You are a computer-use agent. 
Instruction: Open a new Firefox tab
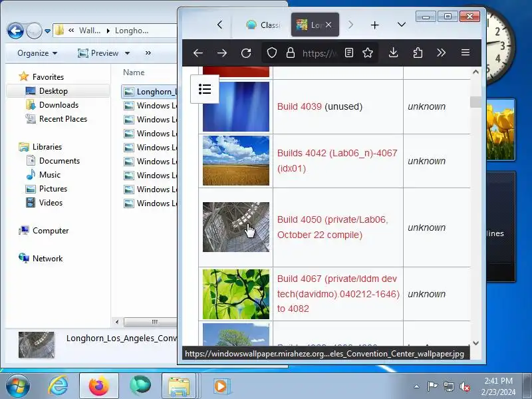click(374, 25)
